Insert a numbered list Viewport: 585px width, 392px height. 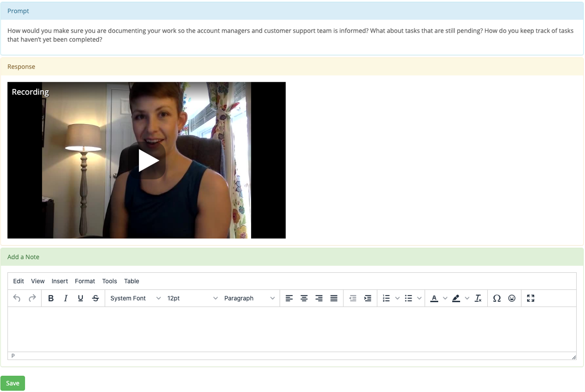(387, 298)
